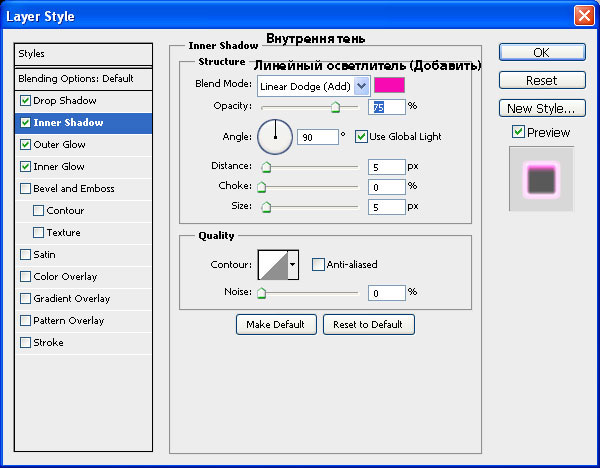
Task: Toggle the Drop Shadow checkbox
Action: click(25, 101)
